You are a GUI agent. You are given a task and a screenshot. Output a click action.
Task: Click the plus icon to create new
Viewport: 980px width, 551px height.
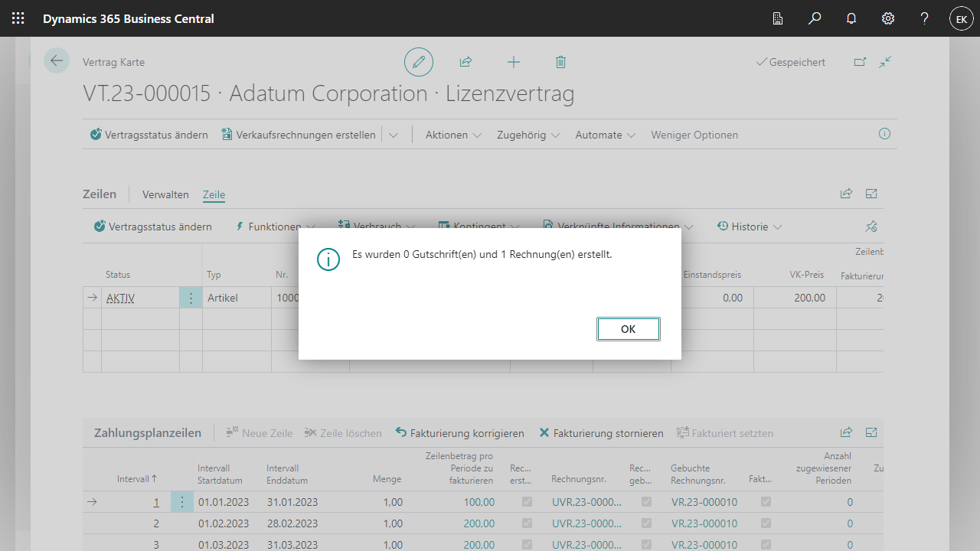pyautogui.click(x=514, y=62)
